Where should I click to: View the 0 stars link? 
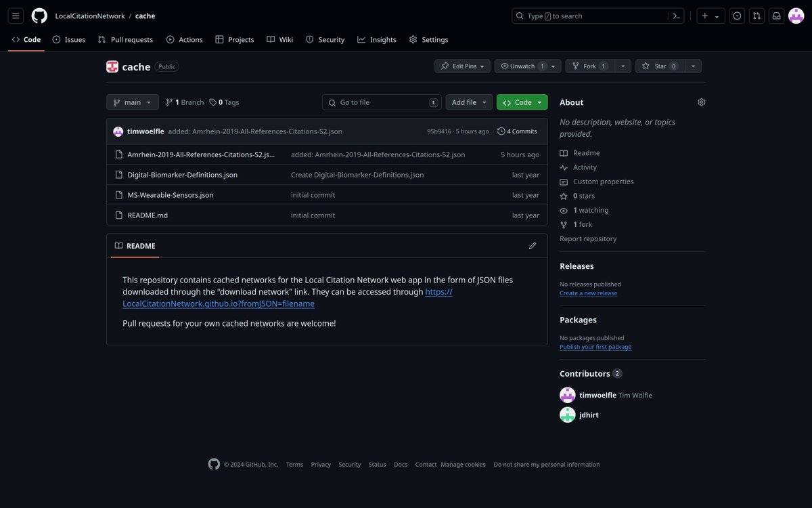click(577, 196)
